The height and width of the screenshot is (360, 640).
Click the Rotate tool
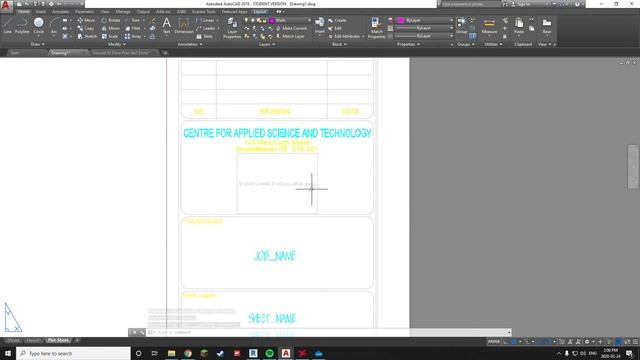click(111, 20)
